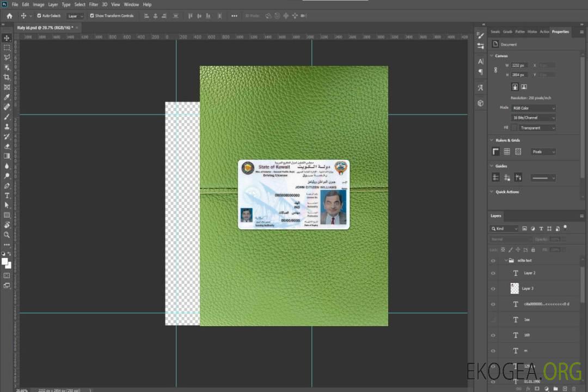Set canvas to landscape orientation
This screenshot has height=392, width=588.
[524, 87]
